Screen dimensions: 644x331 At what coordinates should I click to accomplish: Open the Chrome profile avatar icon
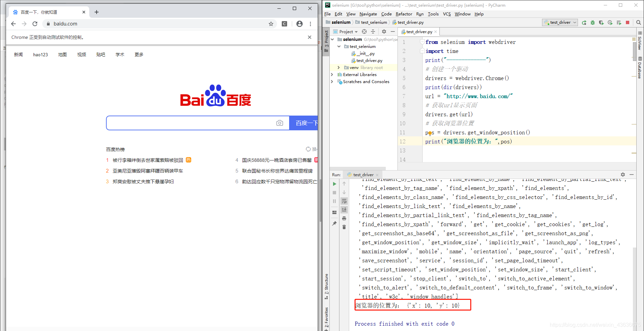coord(300,24)
